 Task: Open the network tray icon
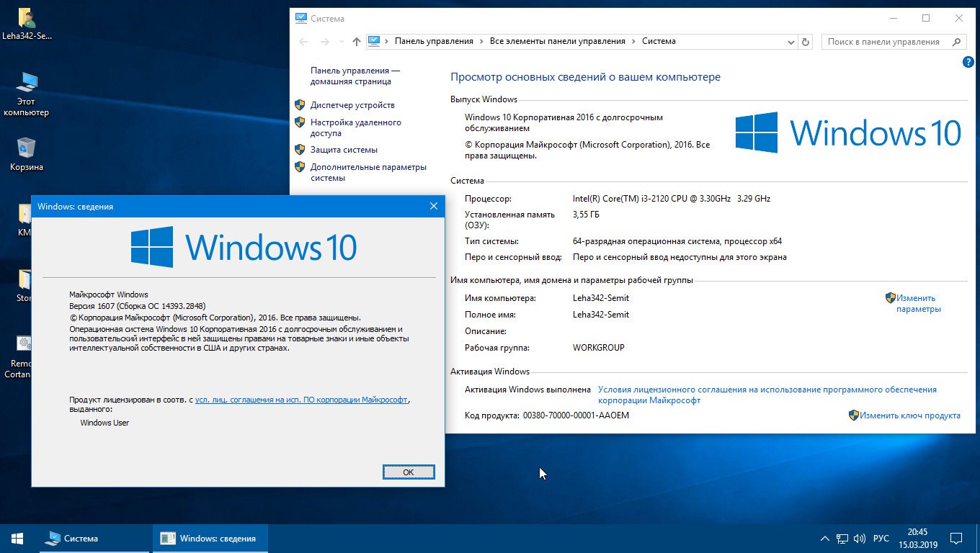[x=842, y=539]
